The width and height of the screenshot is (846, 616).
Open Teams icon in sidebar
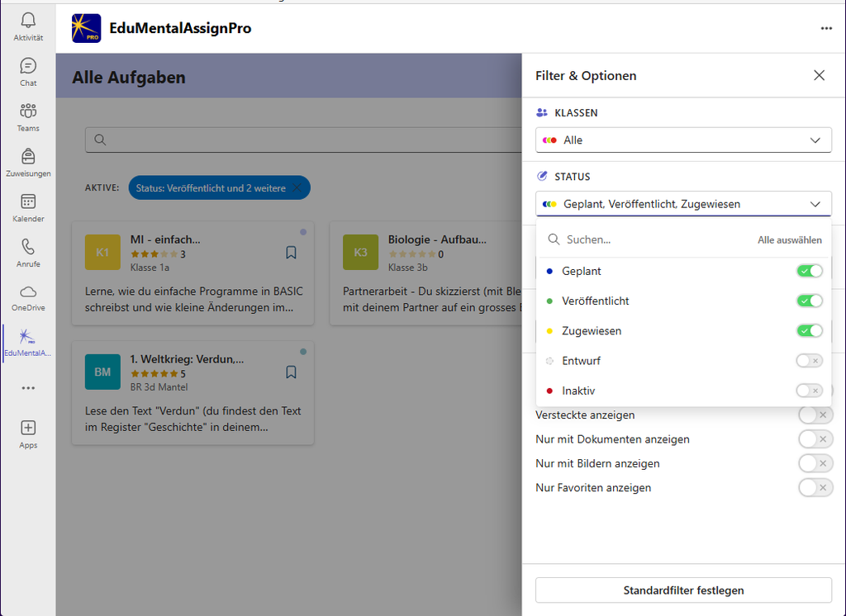[28, 111]
